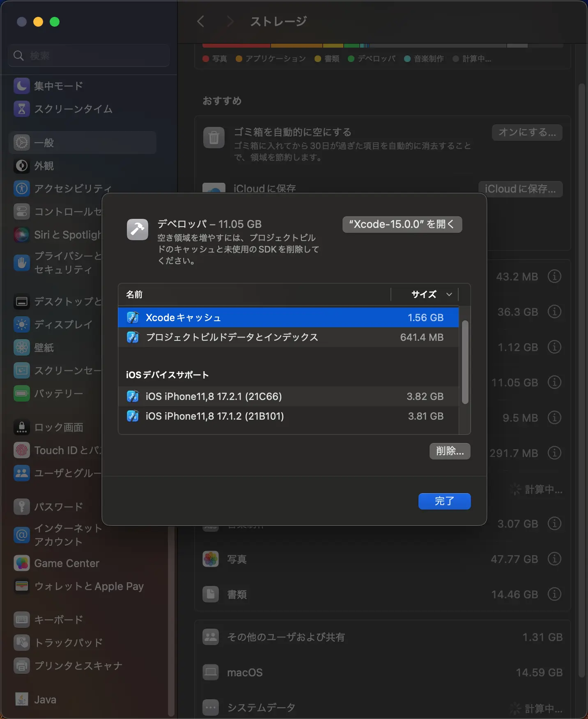
Task: Open Game Center icon
Action: click(x=22, y=563)
